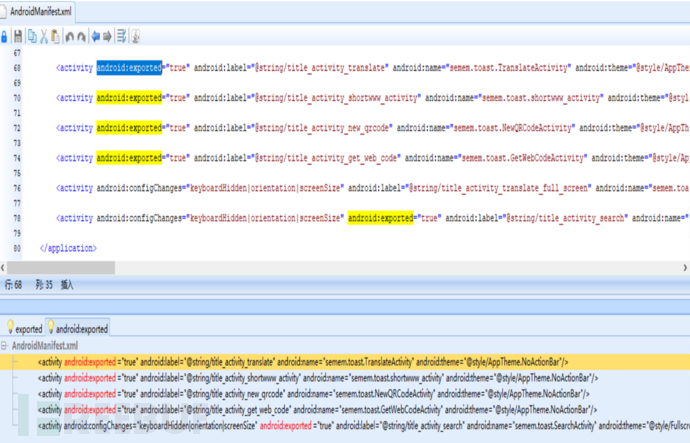Copy selection using the copy icon
The image size is (690, 443).
[x=32, y=37]
